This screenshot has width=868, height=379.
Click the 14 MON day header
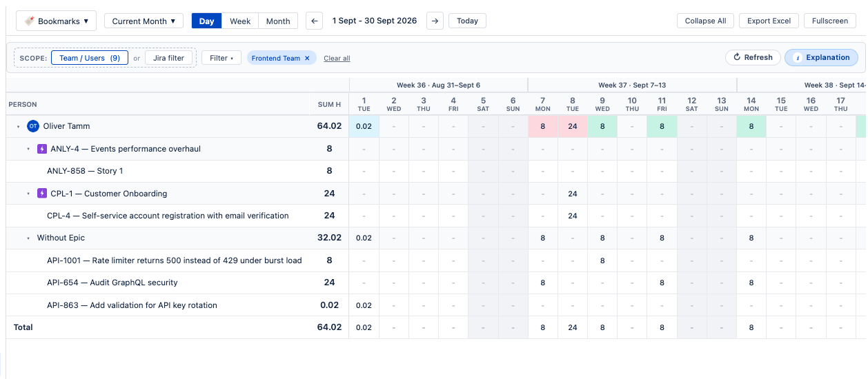point(751,104)
